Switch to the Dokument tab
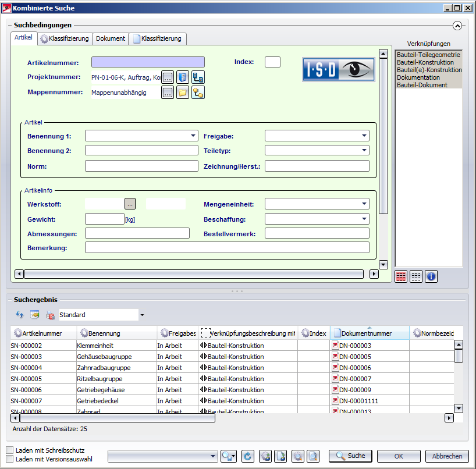The width and height of the screenshot is (476, 469). tap(111, 38)
